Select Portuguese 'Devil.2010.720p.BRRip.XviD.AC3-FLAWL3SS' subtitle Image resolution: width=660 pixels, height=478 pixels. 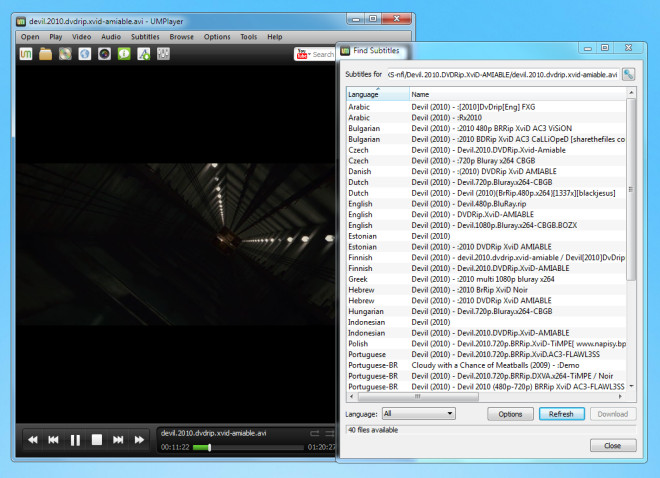pyautogui.click(x=486, y=354)
